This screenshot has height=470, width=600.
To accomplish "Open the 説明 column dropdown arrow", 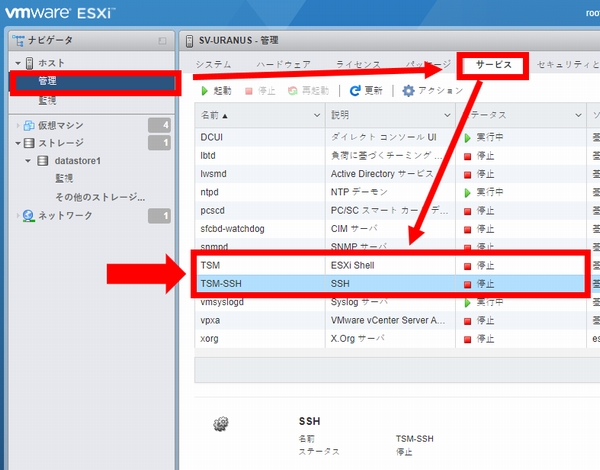I will [x=447, y=115].
